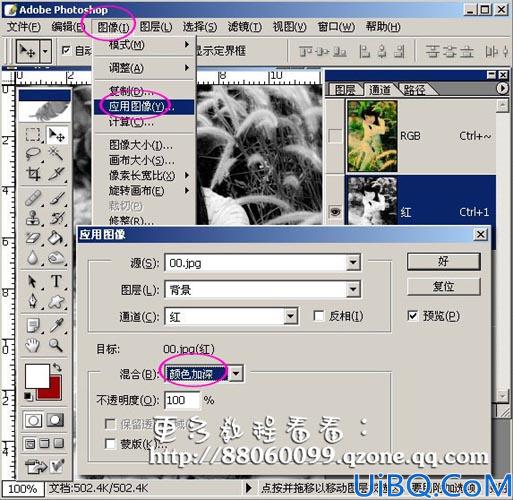The width and height of the screenshot is (513, 500).
Task: Select the Zoom tool
Action: [56, 345]
